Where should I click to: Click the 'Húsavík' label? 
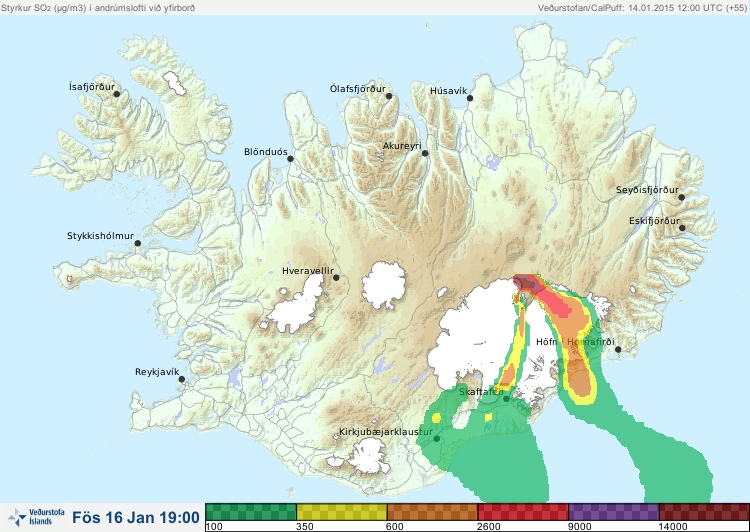point(449,91)
